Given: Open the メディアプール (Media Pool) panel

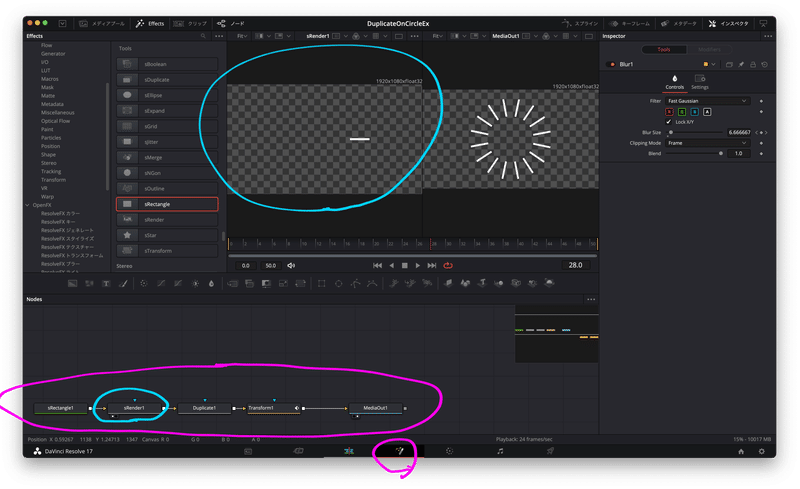Looking at the screenshot, I should coord(102,23).
